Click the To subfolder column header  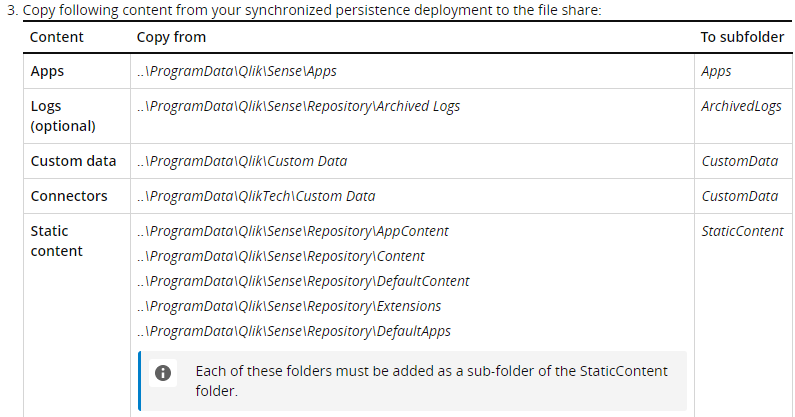pos(741,37)
